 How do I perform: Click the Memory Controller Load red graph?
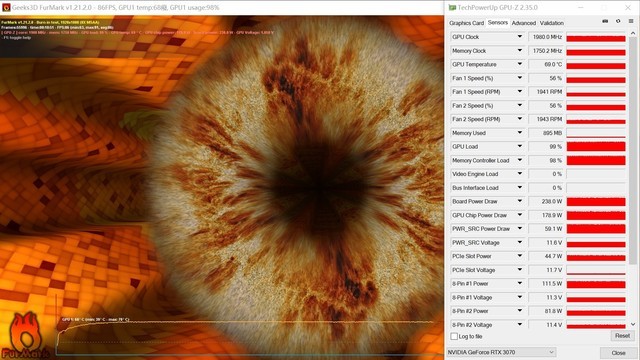(596, 160)
